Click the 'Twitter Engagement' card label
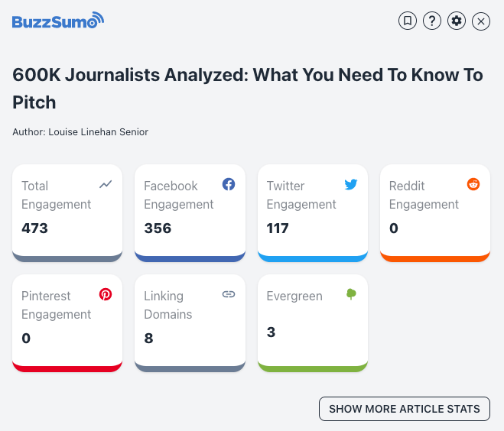Image resolution: width=504 pixels, height=431 pixels. pos(301,196)
